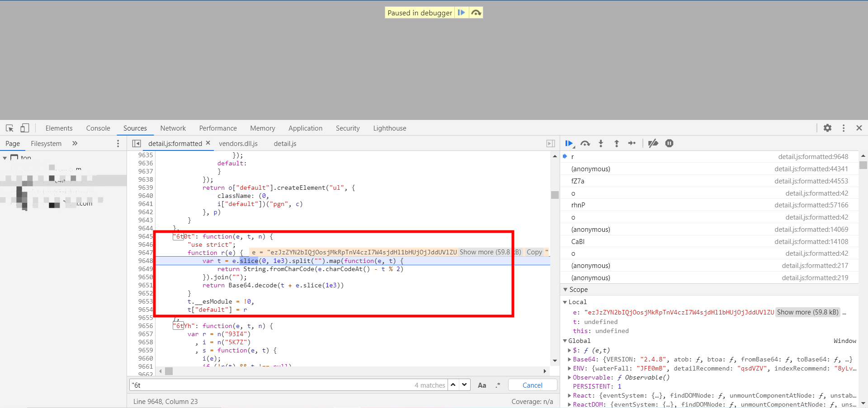Select call stack frame CaBl

tap(709, 241)
